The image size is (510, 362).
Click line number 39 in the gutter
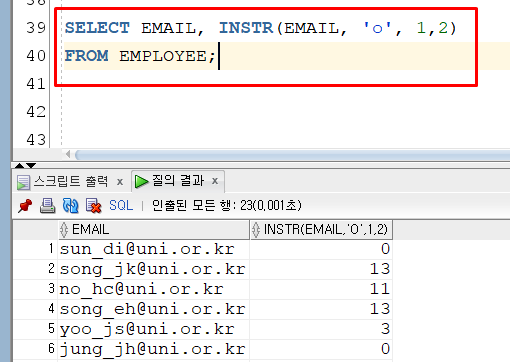[x=36, y=28]
